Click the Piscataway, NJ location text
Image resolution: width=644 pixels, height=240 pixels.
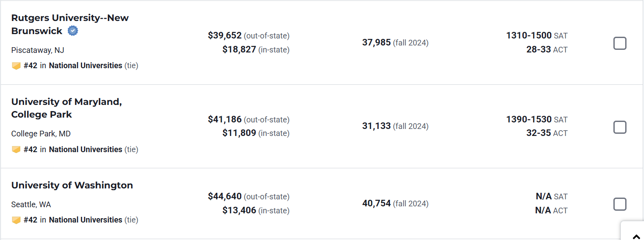point(38,50)
